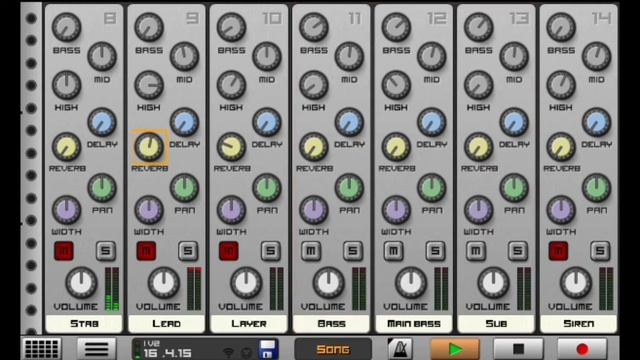Select the Bass channel name label
The image size is (640, 360).
point(331,324)
